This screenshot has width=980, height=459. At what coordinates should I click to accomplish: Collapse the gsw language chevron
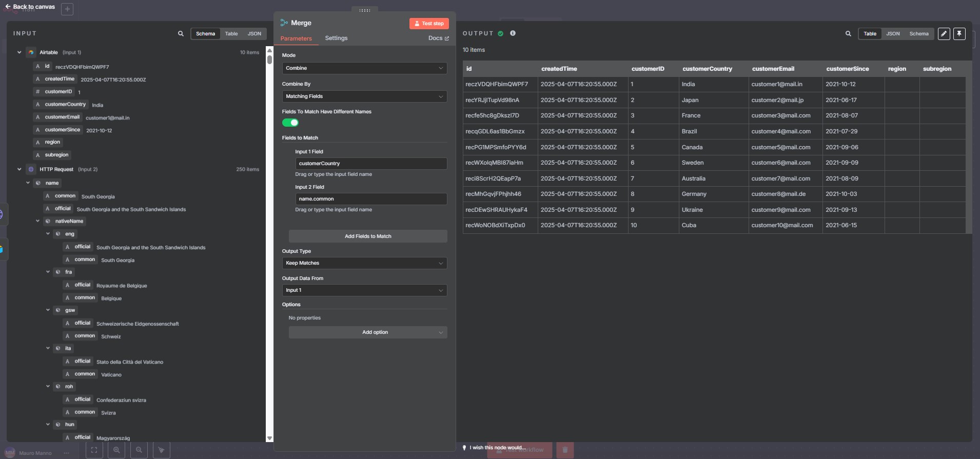[x=48, y=310]
